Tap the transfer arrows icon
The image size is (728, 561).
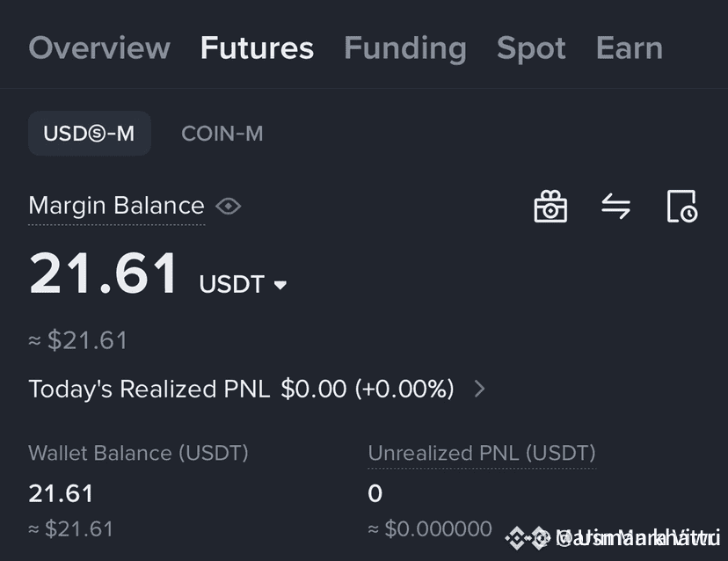point(615,206)
